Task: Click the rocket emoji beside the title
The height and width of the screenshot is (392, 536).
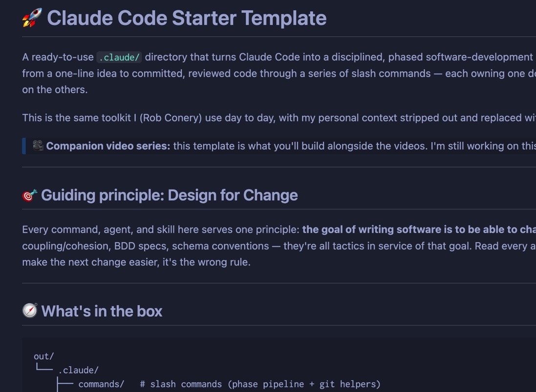Action: [32, 18]
